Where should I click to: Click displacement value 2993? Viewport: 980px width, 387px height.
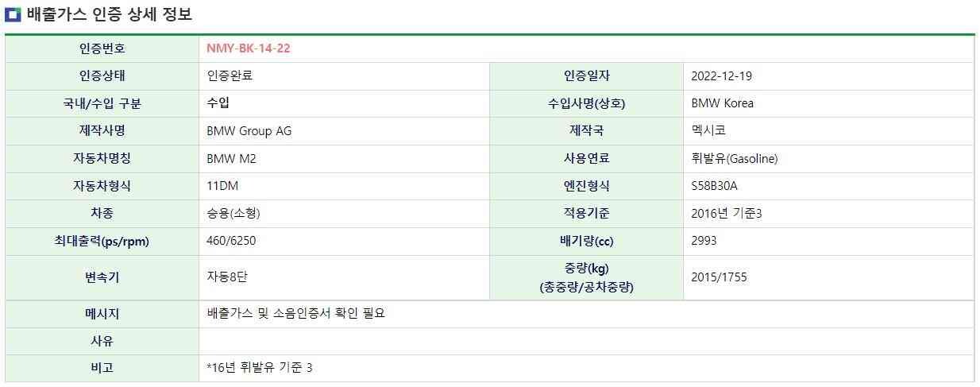tap(704, 241)
